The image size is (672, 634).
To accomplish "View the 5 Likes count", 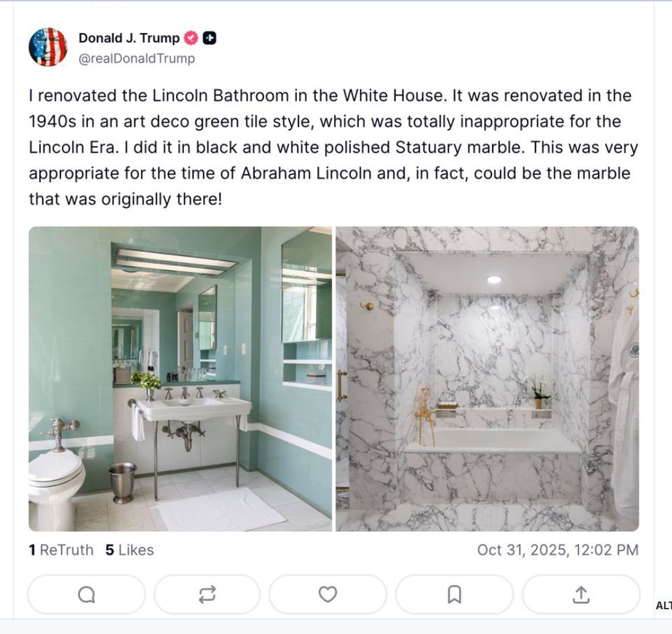I will (130, 549).
